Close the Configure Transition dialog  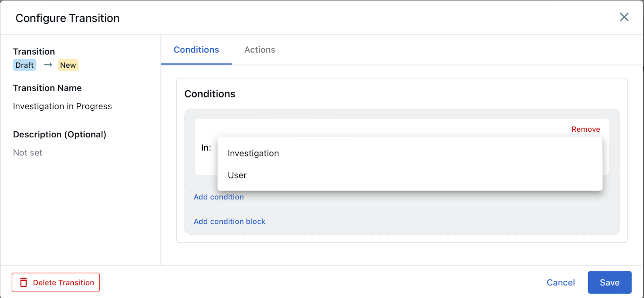tap(624, 17)
